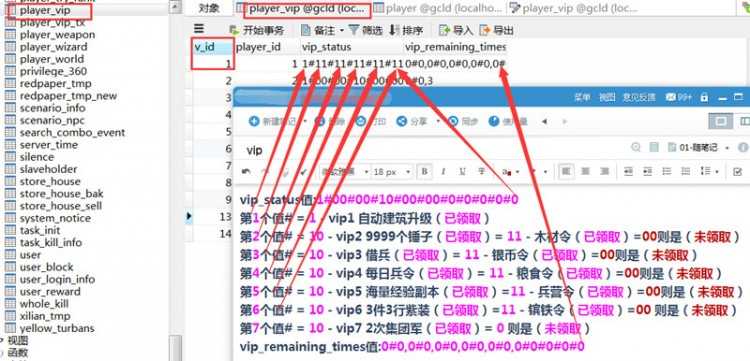The width and height of the screenshot is (750, 361).
Task: Toggle strikethrough formatting in the editor
Action: pos(481,171)
